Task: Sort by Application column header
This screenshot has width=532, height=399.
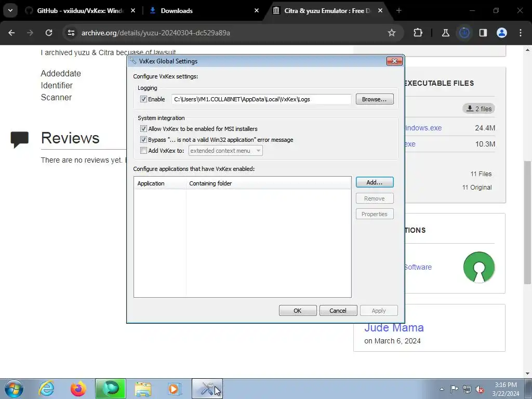Action: [160, 183]
